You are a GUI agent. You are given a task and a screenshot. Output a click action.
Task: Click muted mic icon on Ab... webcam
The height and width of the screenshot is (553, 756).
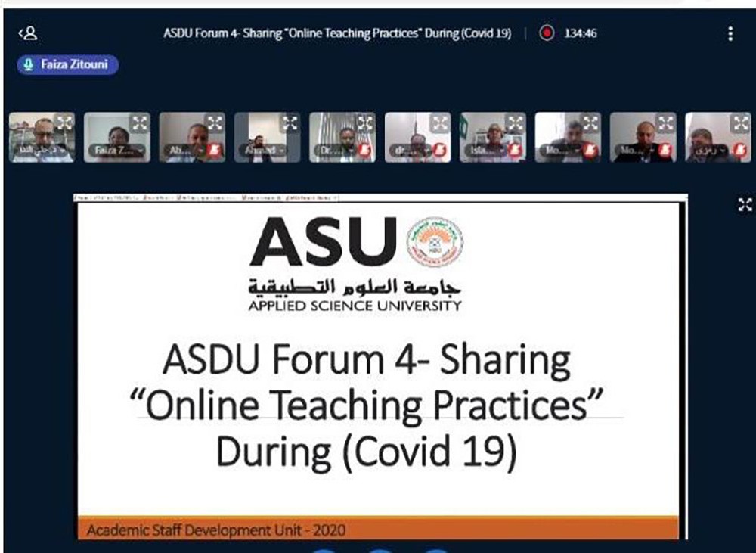click(x=215, y=151)
